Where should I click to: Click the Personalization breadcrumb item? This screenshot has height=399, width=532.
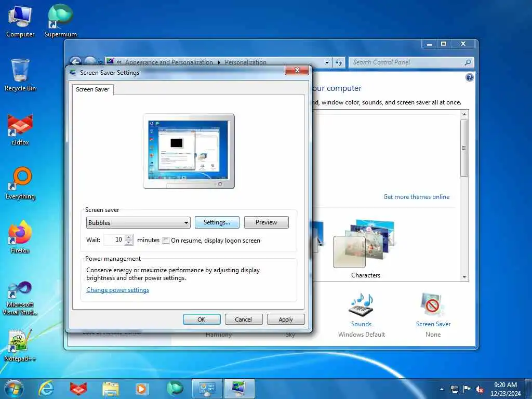tap(245, 62)
